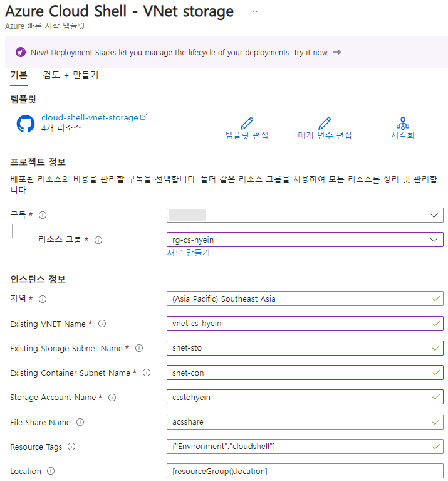Switch to the 검토 + 만들기 tab
The width and height of the screenshot is (448, 481).
coord(71,75)
